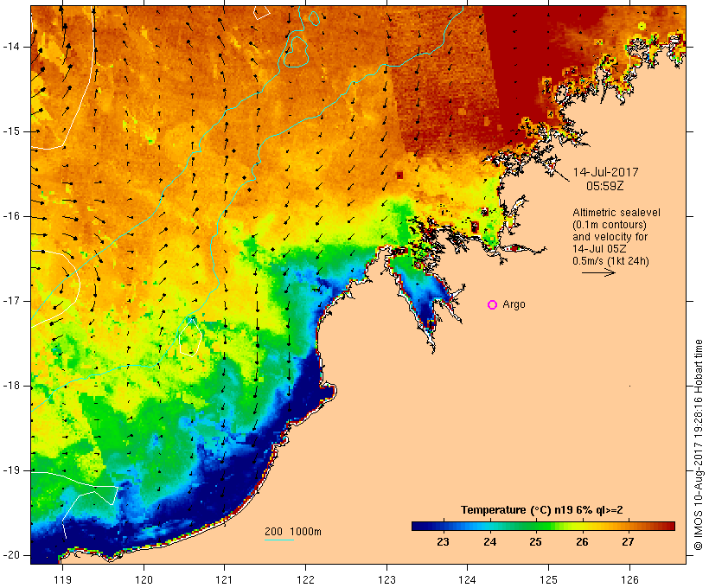The image size is (709, 588).
Task: Click the latitude label '-17'
Action: (x=10, y=301)
